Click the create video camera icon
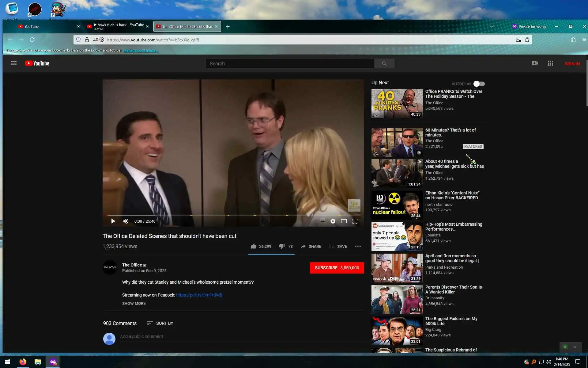Image resolution: width=588 pixels, height=368 pixels. [535, 63]
